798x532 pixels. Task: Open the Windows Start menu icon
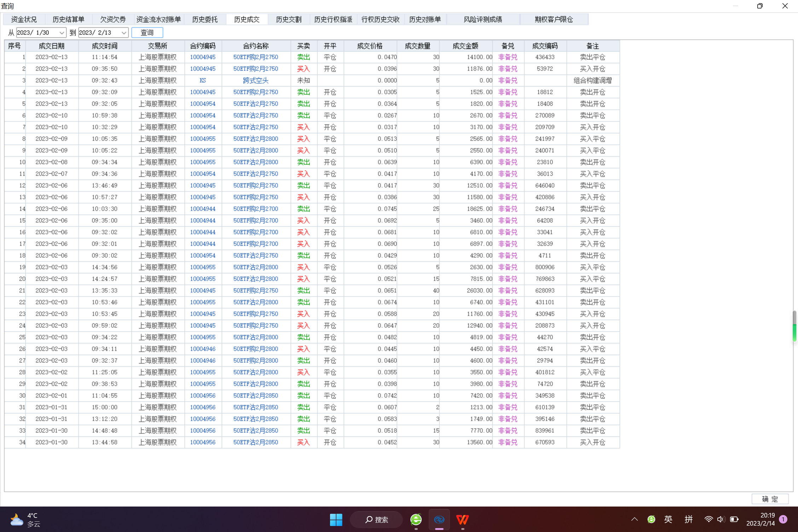pyautogui.click(x=336, y=520)
